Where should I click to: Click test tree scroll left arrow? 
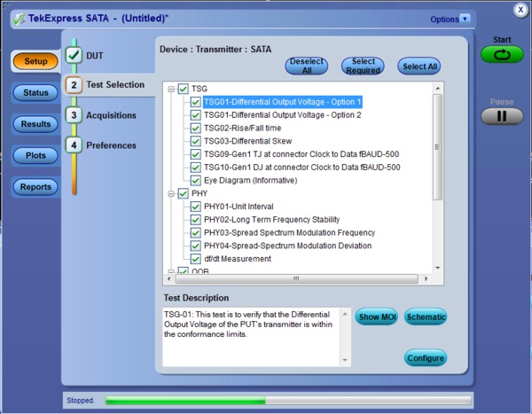169,279
